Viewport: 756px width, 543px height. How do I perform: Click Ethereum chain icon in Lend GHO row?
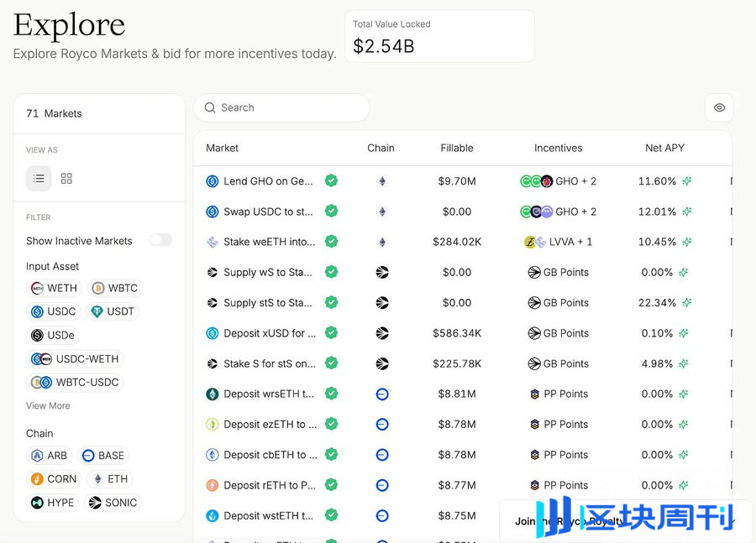382,181
